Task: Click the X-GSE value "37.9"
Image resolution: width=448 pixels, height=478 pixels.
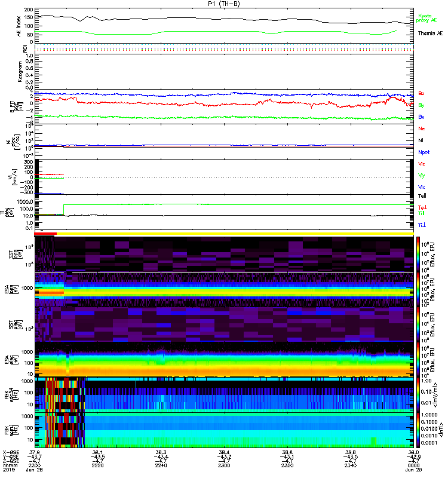Action: (34, 452)
